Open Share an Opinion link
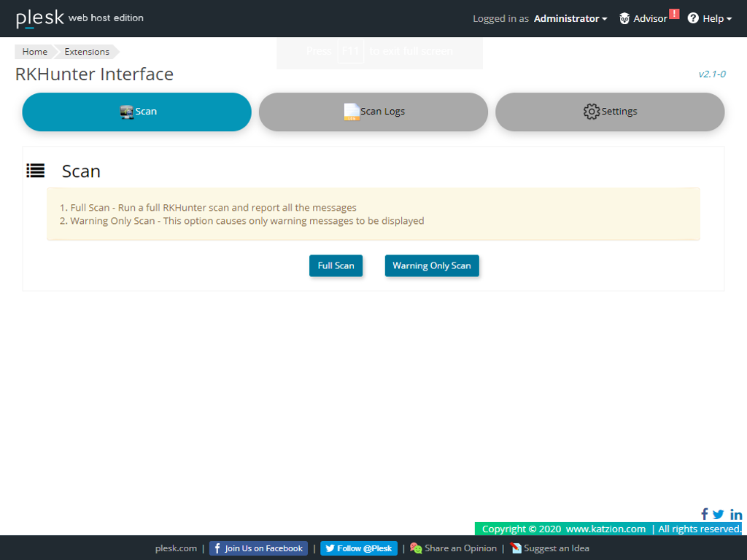 (461, 548)
